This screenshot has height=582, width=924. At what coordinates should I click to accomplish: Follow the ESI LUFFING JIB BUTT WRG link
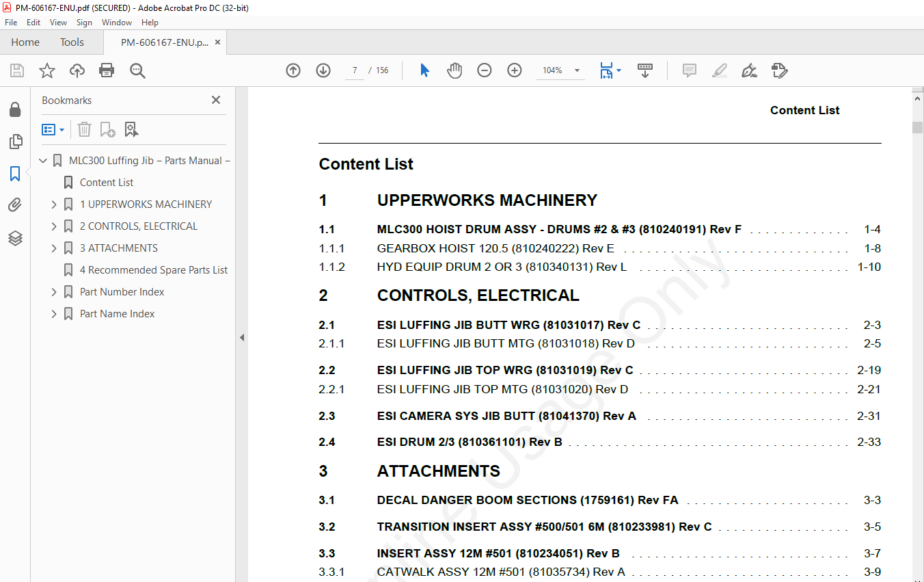point(508,325)
